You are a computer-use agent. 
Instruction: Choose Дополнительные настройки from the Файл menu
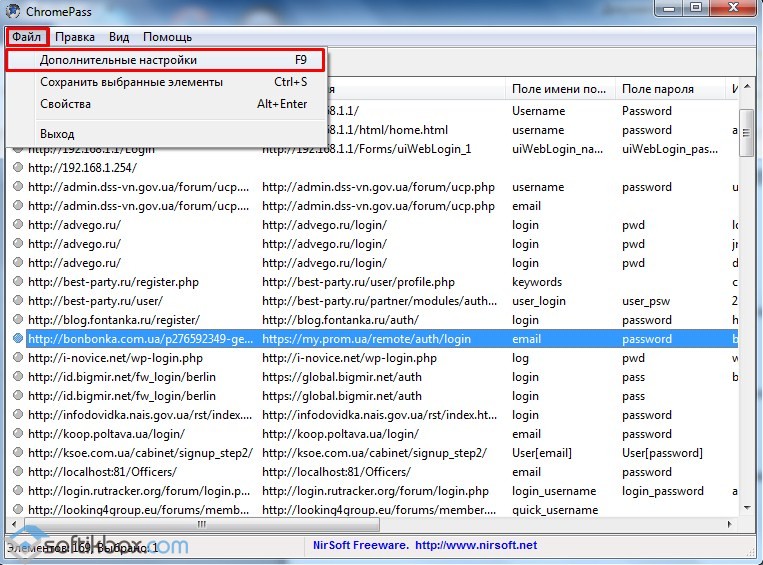tap(118, 60)
